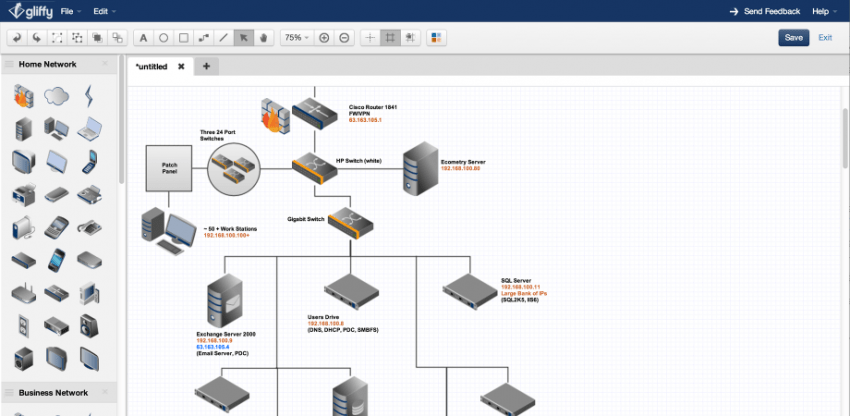This screenshot has width=850, height=416.
Task: Toggle snap to grid button
Action: pos(410,38)
